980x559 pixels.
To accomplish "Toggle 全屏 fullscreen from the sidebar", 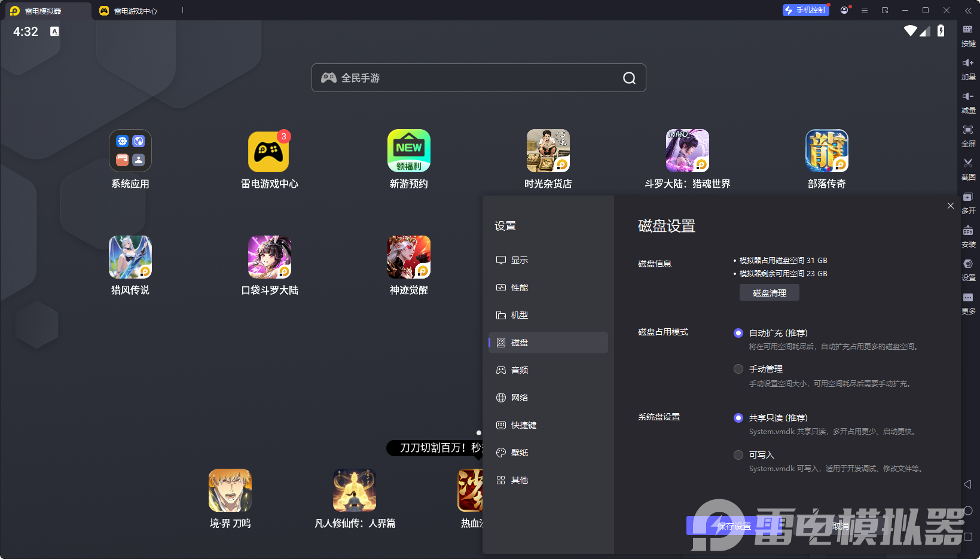I will (968, 135).
